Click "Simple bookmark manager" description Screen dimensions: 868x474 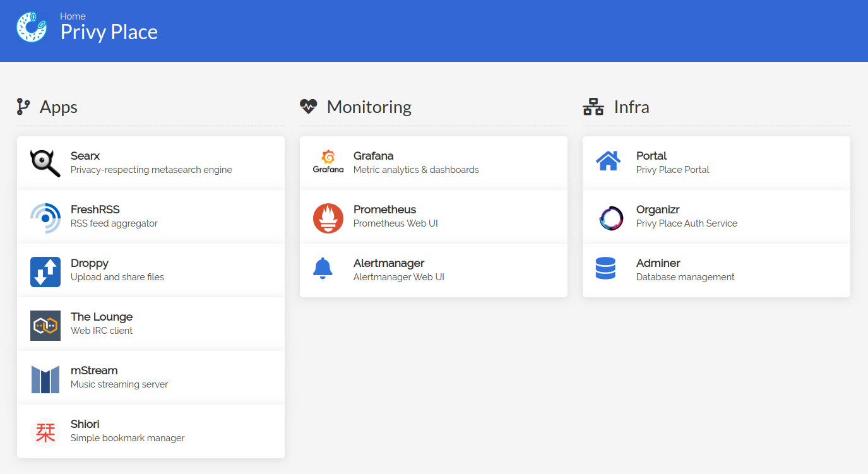click(128, 438)
